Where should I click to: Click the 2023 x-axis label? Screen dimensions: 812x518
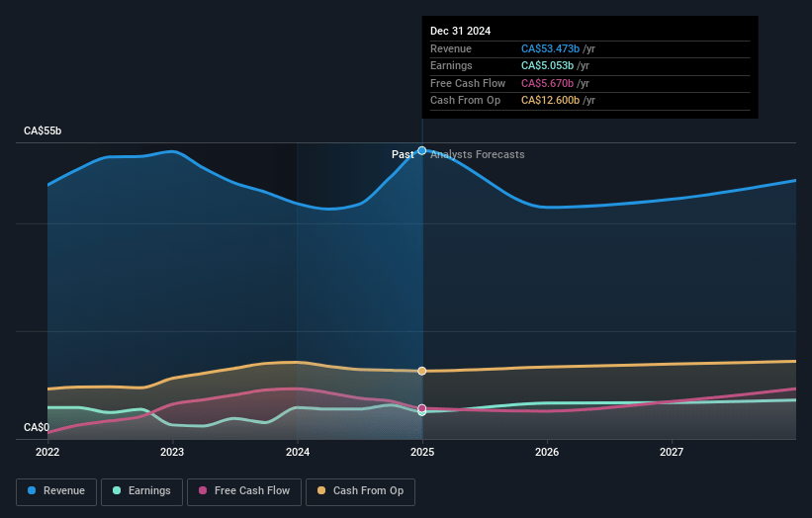(172, 453)
